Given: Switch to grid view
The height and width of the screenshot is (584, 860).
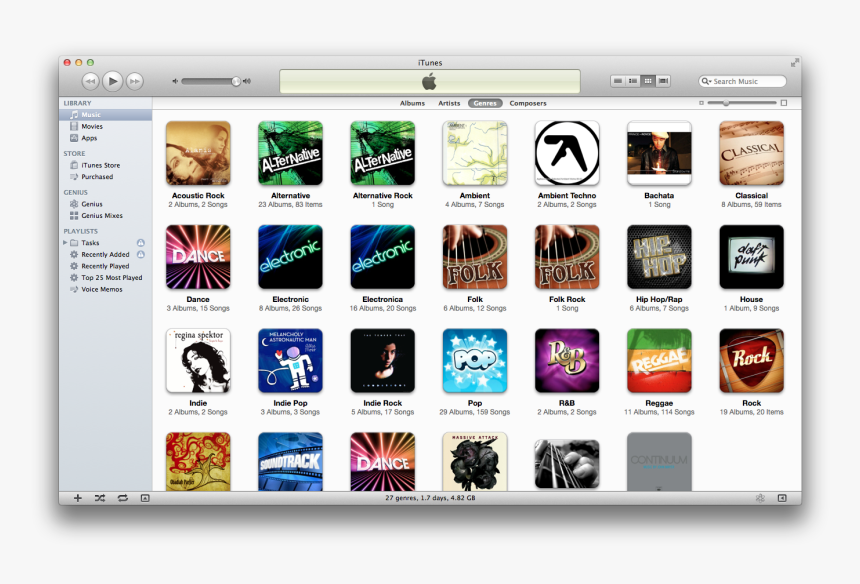Looking at the screenshot, I should 648,81.
